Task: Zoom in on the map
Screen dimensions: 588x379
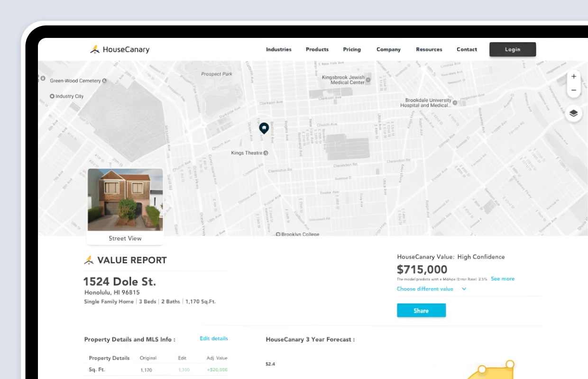Action: pos(574,76)
